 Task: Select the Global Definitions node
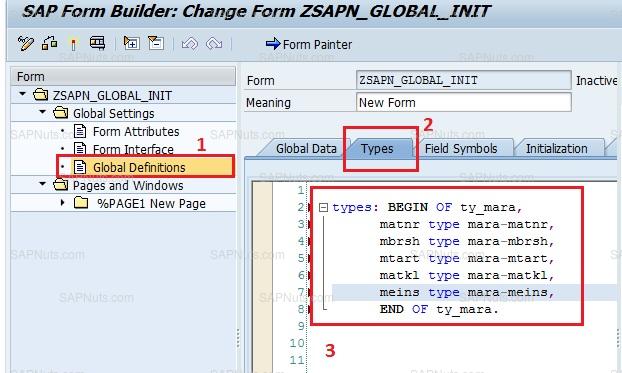pos(139,167)
